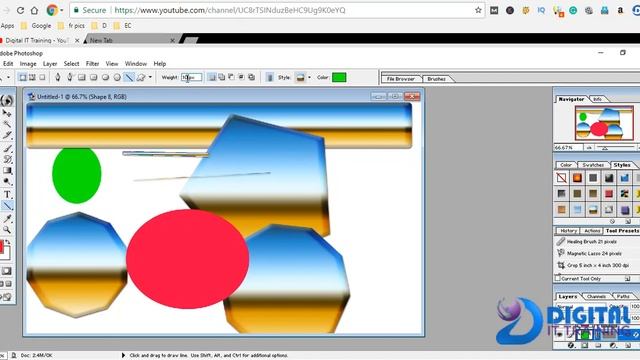The height and width of the screenshot is (360, 640).
Task: Select the Line tool in toolbox
Action: 7,206
